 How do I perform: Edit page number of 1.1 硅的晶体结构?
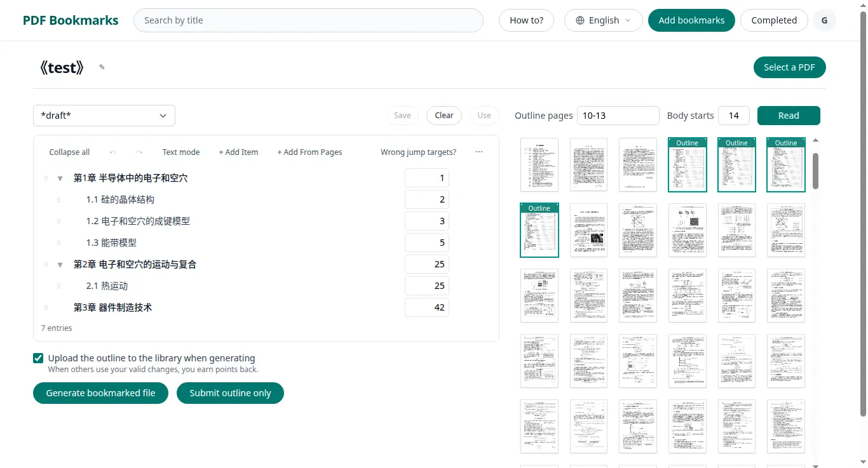[x=427, y=200]
